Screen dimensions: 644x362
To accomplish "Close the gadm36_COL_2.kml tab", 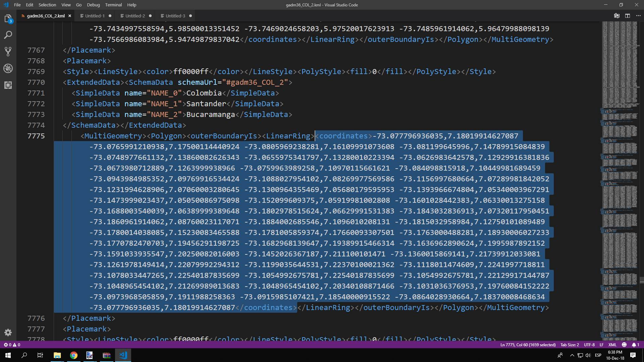I will [x=70, y=16].
